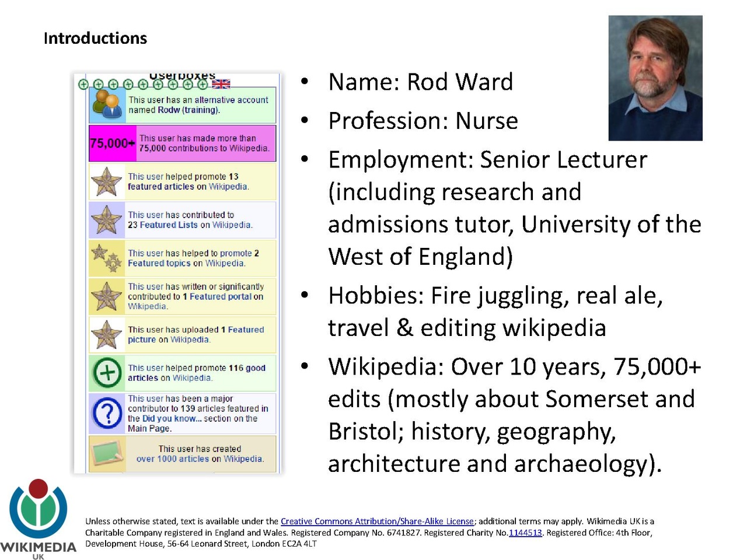Image resolution: width=747 pixels, height=560 pixels.
Task: Click the blue question mark Did you know icon
Action: (107, 413)
